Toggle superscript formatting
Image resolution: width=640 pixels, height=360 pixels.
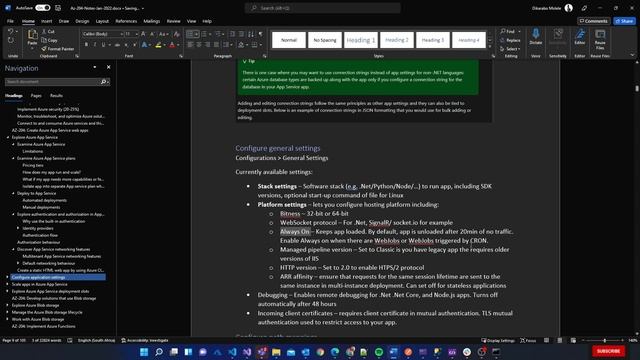(135, 44)
